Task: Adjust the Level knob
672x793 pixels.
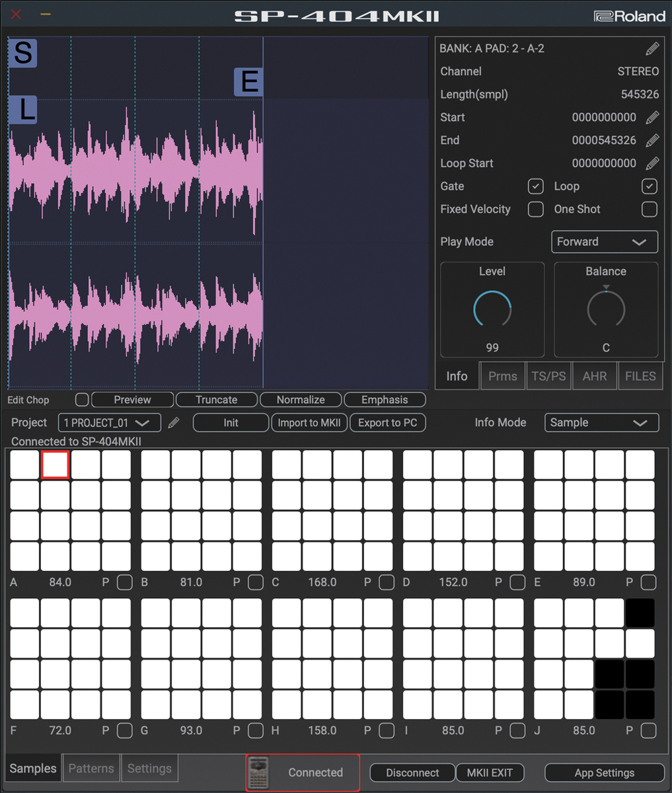Action: point(492,310)
